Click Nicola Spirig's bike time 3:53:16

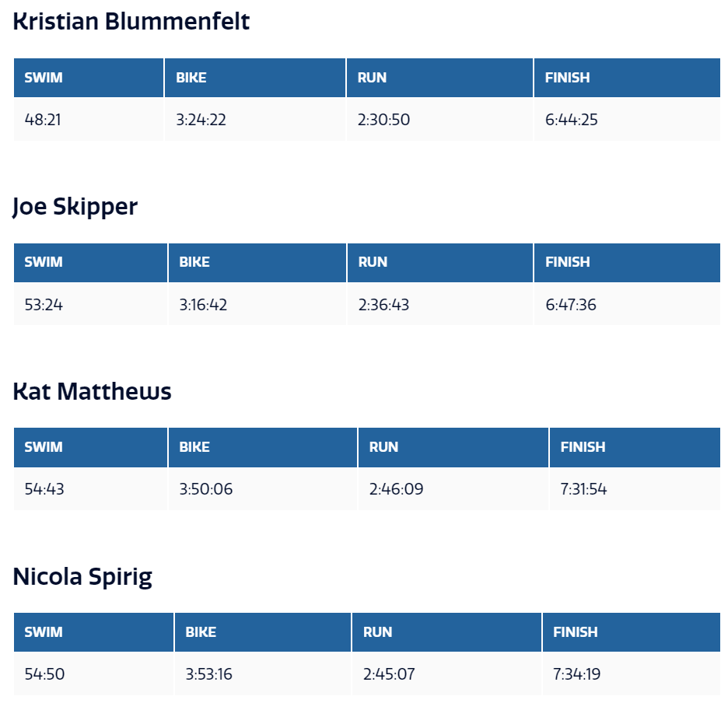point(209,674)
